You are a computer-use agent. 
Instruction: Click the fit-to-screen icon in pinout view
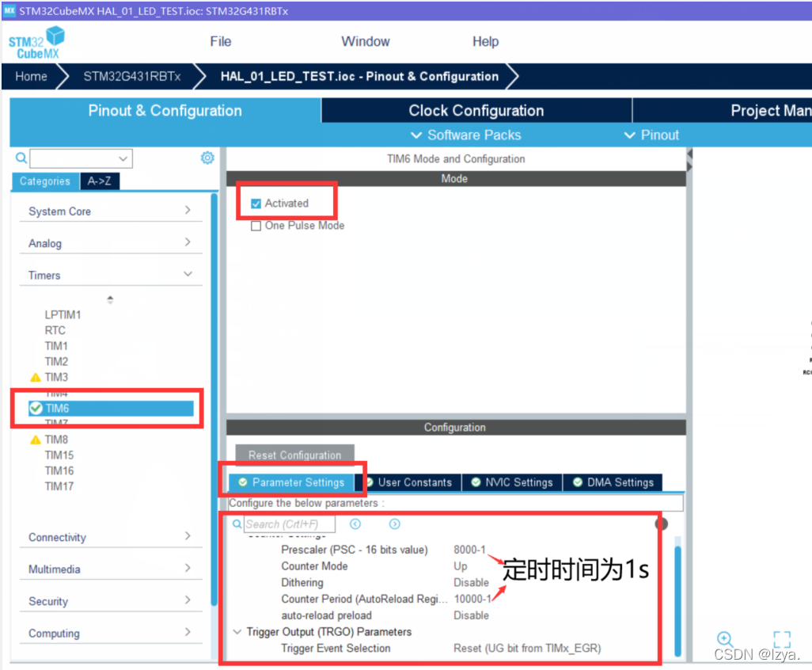coord(782,639)
